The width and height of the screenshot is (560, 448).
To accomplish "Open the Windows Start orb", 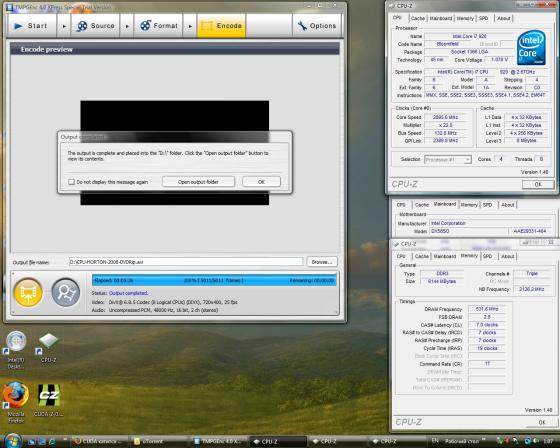I will [x=14, y=440].
